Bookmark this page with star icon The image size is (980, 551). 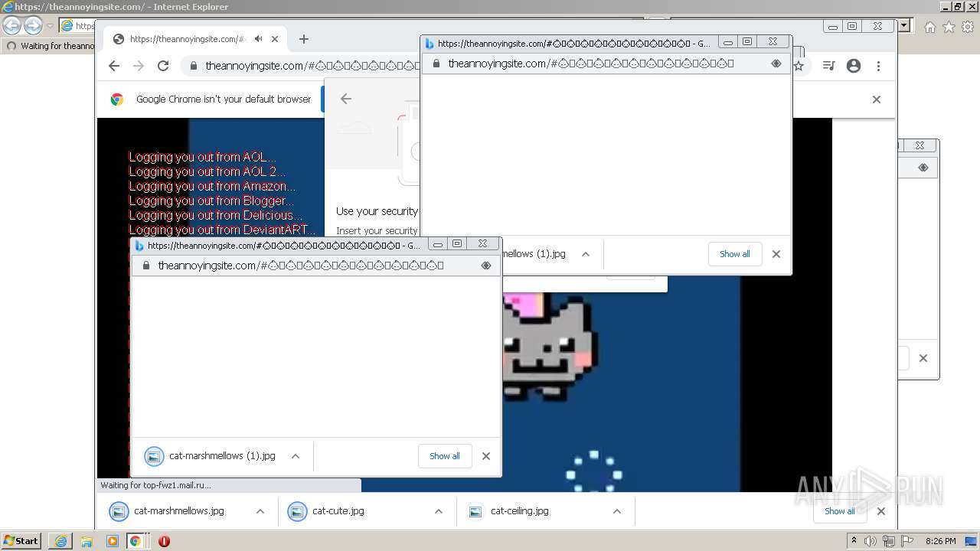[x=799, y=66]
